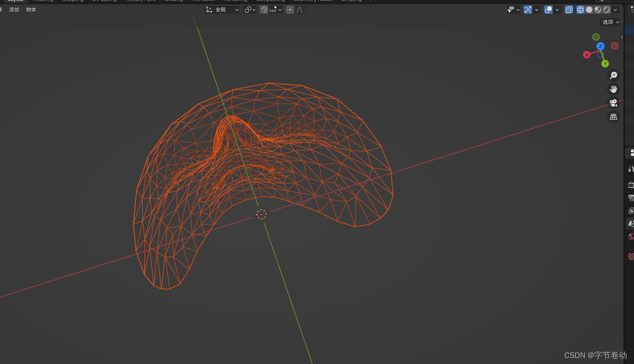Screen dimensions: 634x364
Task: Toggle the camera view icon
Action: click(613, 103)
